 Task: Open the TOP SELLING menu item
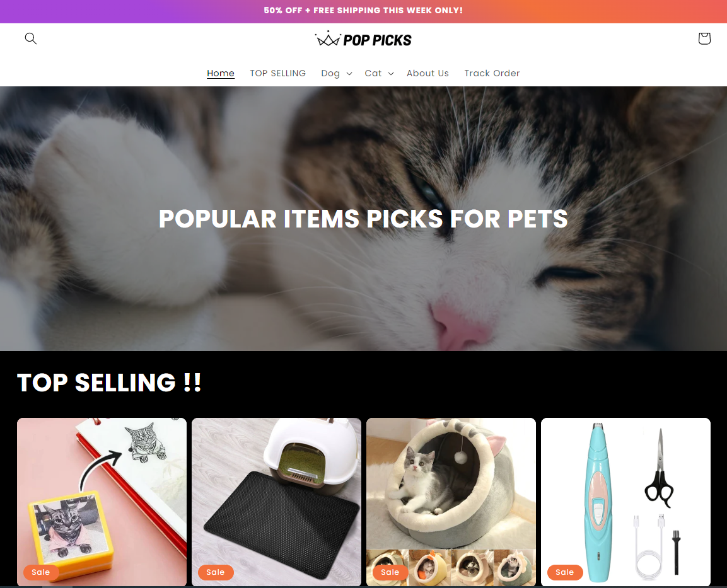(x=277, y=73)
